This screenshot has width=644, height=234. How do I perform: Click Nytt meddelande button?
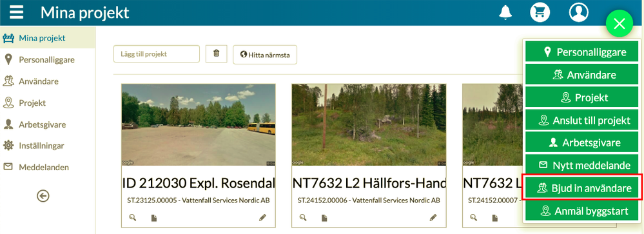(582, 166)
